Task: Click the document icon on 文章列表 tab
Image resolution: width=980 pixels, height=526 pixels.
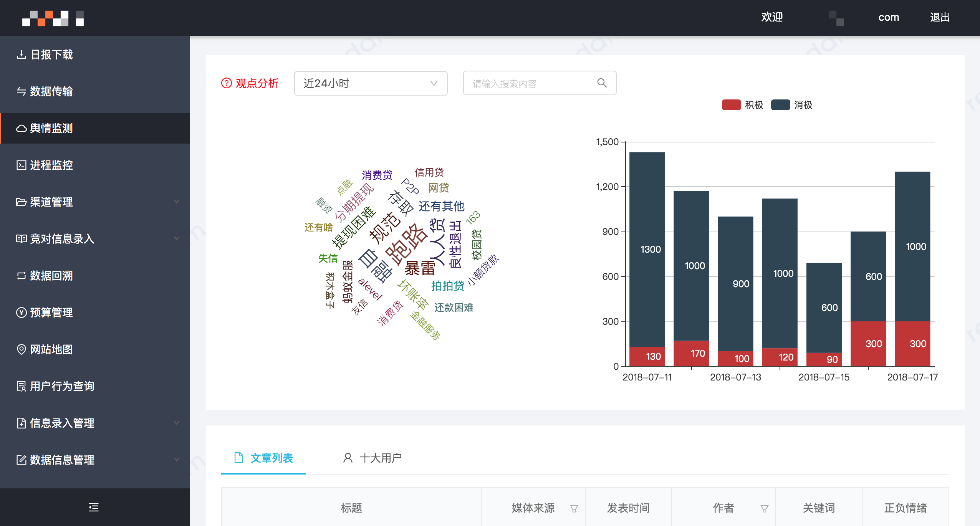Action: pyautogui.click(x=239, y=458)
